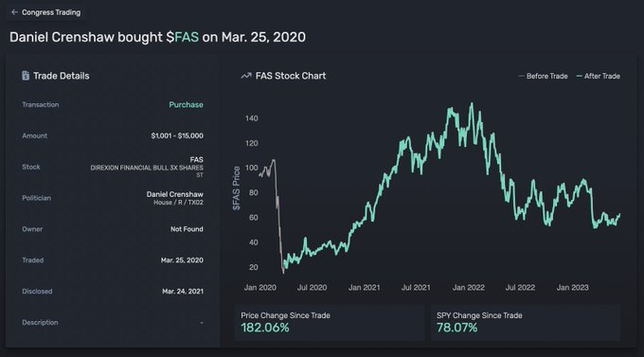Click the chart peak near Jan 2022
644x357 pixels.
pyautogui.click(x=472, y=103)
